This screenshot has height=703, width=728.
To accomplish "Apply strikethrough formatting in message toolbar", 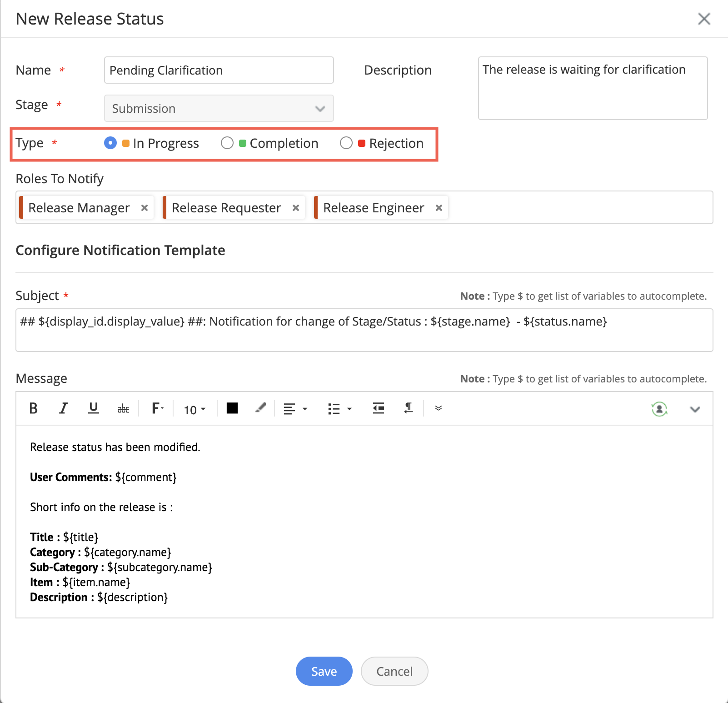I will tap(124, 409).
